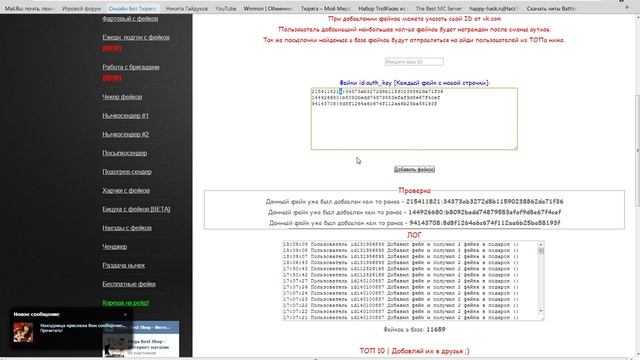Viewport: 640px width, 360px height.
Task: Go to Наезды с фейков
Action: click(x=127, y=228)
